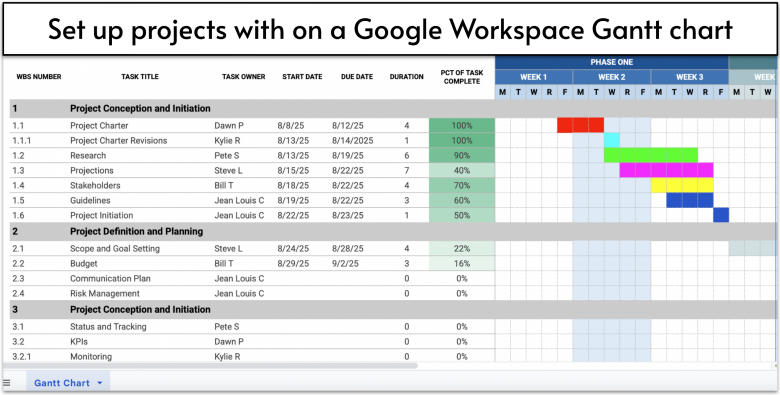The width and height of the screenshot is (780, 395).
Task: Click owner Bill T on Stakeholders row
Action: [x=224, y=185]
